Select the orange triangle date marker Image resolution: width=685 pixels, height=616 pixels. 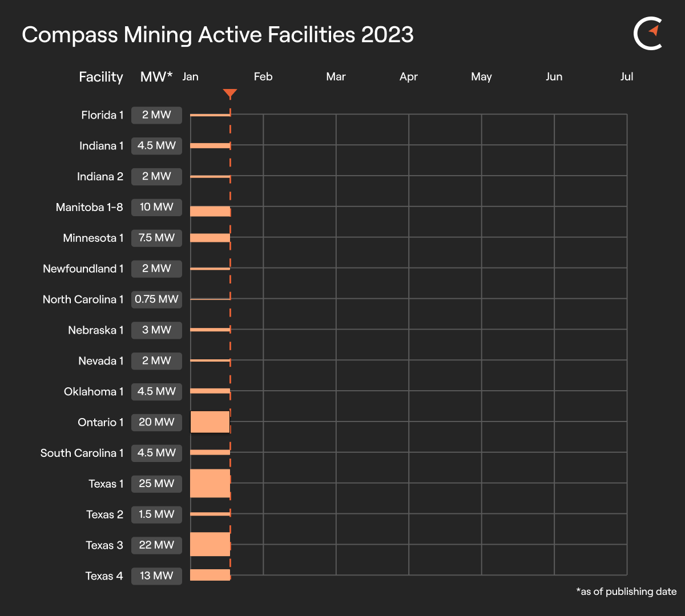[x=231, y=93]
